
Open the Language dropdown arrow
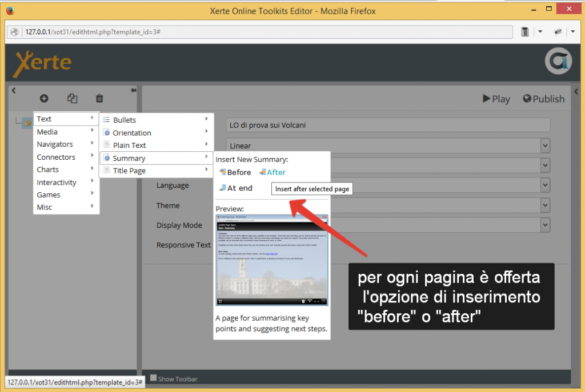545,185
